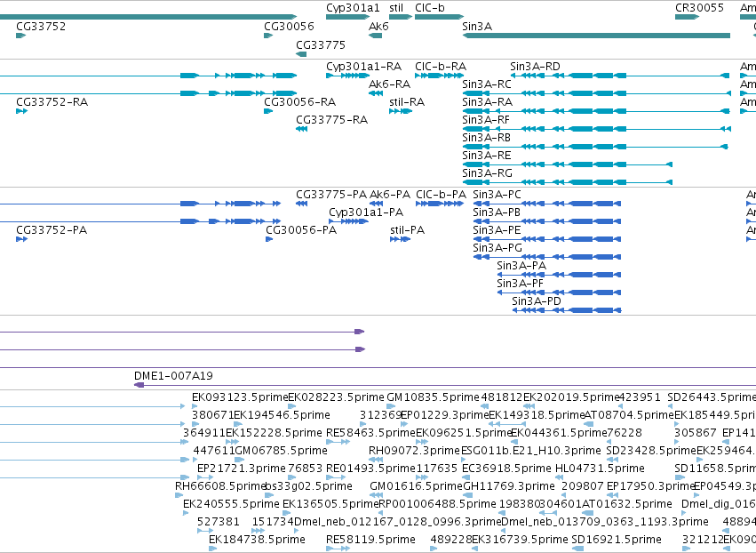The image size is (756, 553).
Task: Select the Cyp301a1-PA protein feature
Action: tap(348, 221)
